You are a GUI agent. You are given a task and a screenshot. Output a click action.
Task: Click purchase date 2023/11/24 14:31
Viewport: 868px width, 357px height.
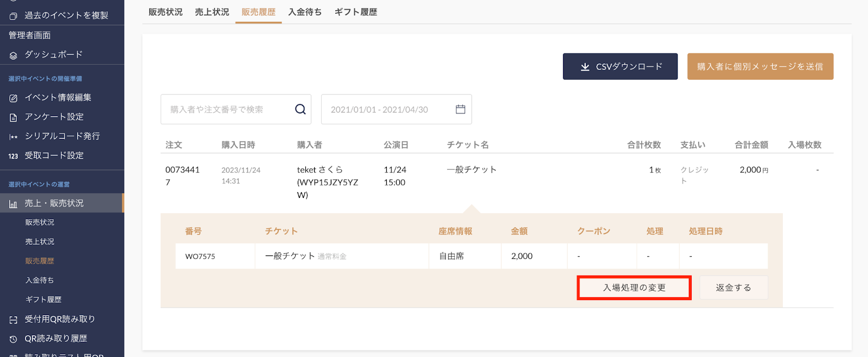(241, 175)
